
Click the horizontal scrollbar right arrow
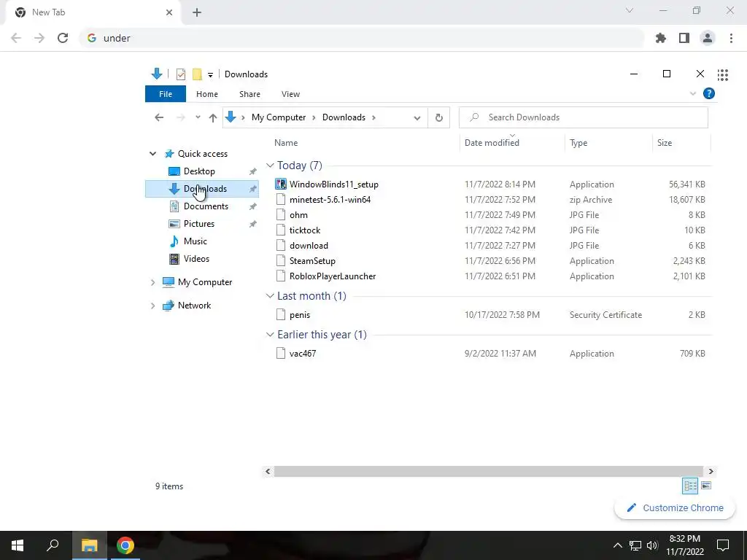pyautogui.click(x=711, y=472)
